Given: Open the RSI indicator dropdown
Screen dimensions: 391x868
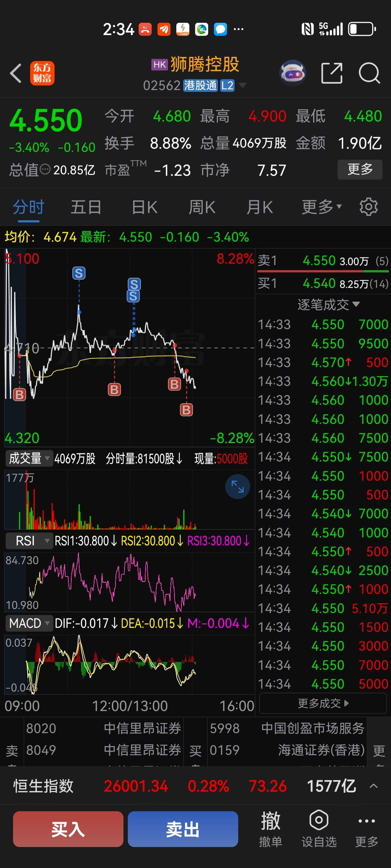Looking at the screenshot, I should 29,541.
